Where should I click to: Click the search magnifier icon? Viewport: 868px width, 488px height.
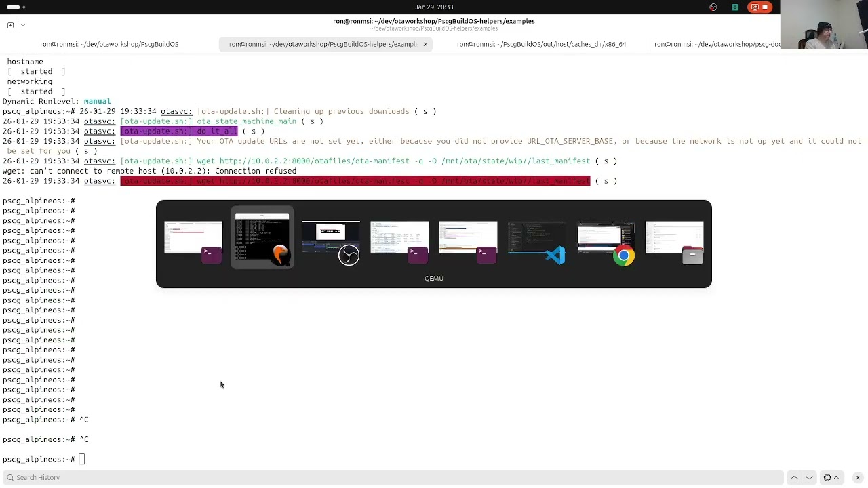(x=9, y=478)
